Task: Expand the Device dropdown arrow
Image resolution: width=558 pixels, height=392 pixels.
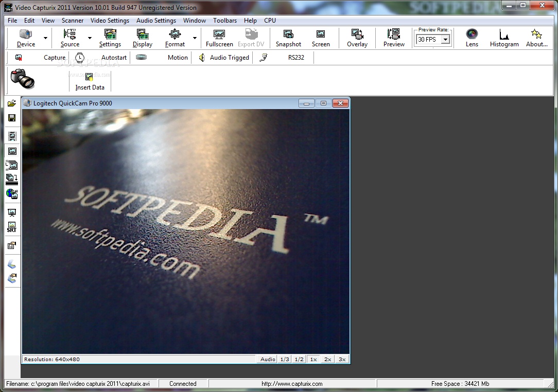Action: point(45,38)
